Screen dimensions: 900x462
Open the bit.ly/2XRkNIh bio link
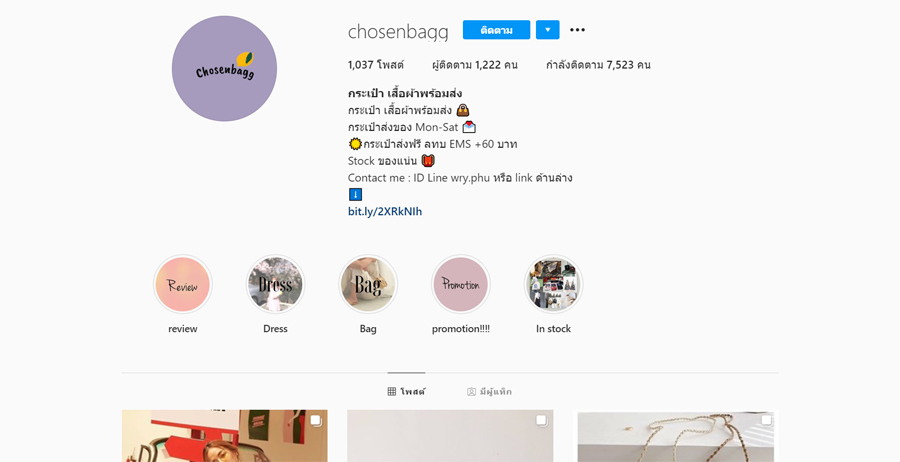pos(385,211)
